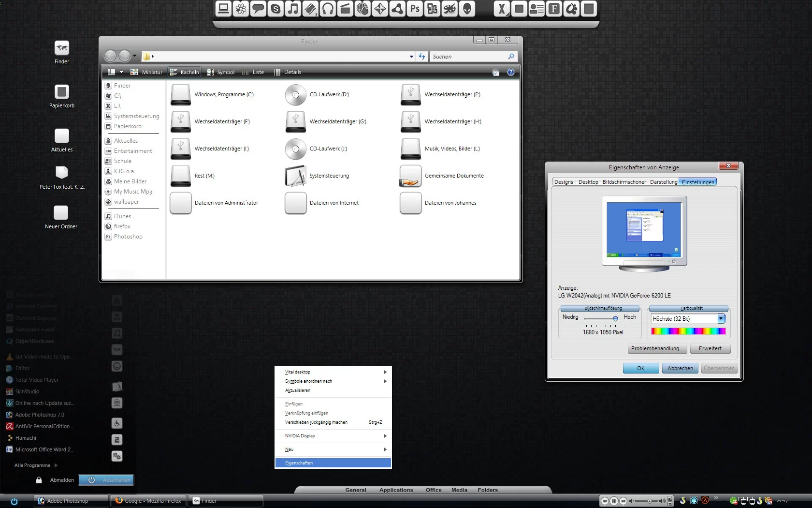Open the Papierkorb desktop icon
The height and width of the screenshot is (508, 812).
pyautogui.click(x=62, y=92)
